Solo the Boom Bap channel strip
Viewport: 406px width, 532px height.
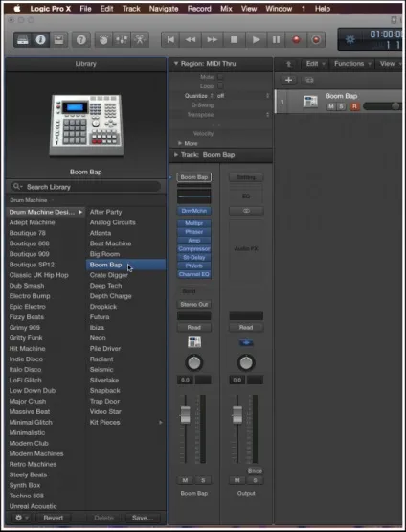(203, 480)
